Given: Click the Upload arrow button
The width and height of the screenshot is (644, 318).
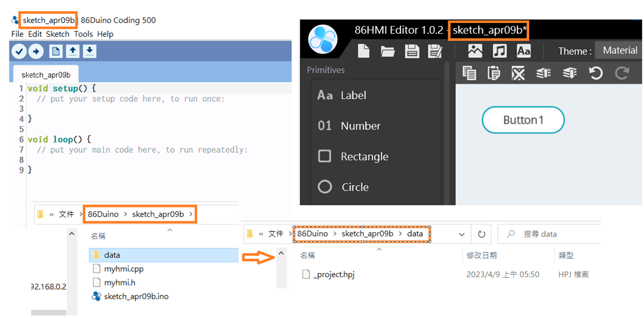Looking at the screenshot, I should coord(36,52).
